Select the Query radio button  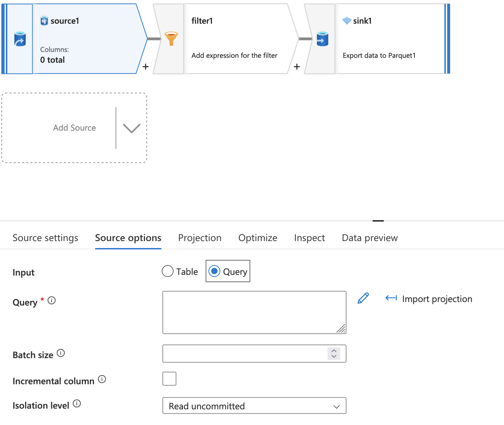(x=214, y=271)
